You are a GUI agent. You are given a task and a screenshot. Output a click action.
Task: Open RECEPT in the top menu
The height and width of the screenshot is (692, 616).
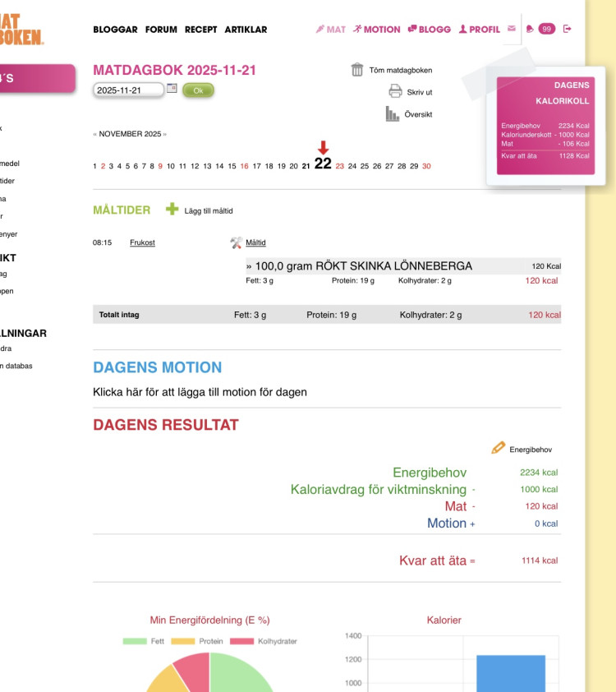(x=200, y=30)
